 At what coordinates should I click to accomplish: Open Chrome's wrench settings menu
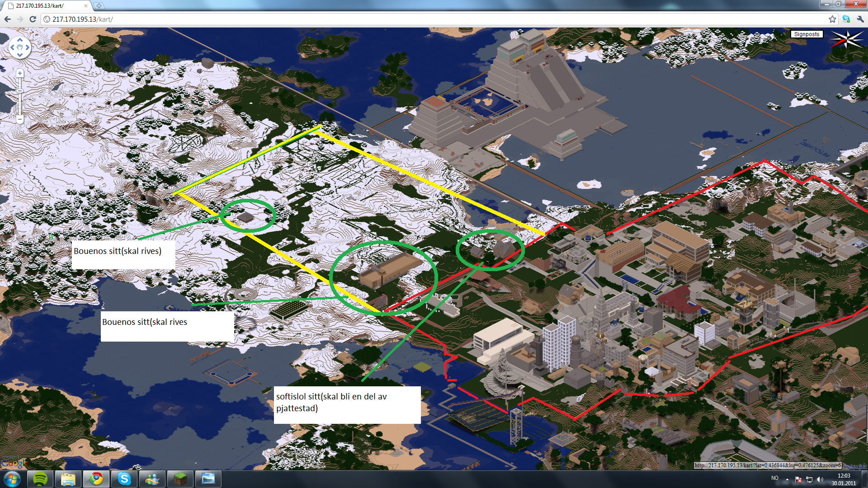point(860,19)
